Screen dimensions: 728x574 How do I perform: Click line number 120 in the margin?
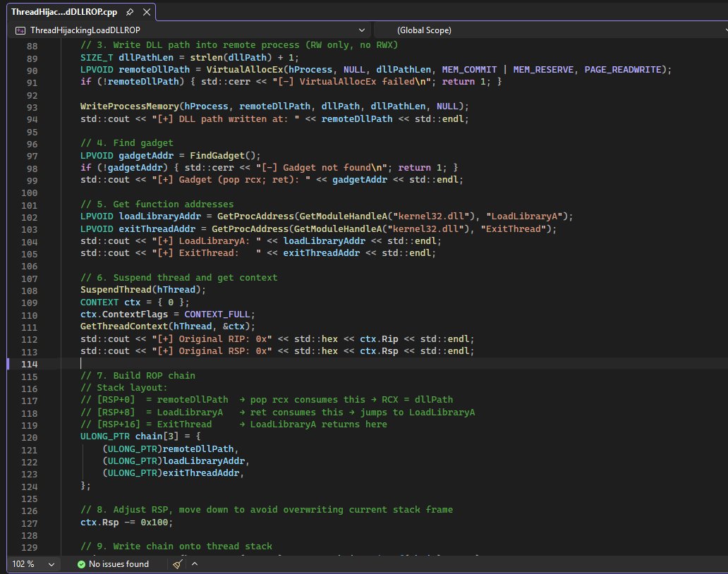[29, 438]
